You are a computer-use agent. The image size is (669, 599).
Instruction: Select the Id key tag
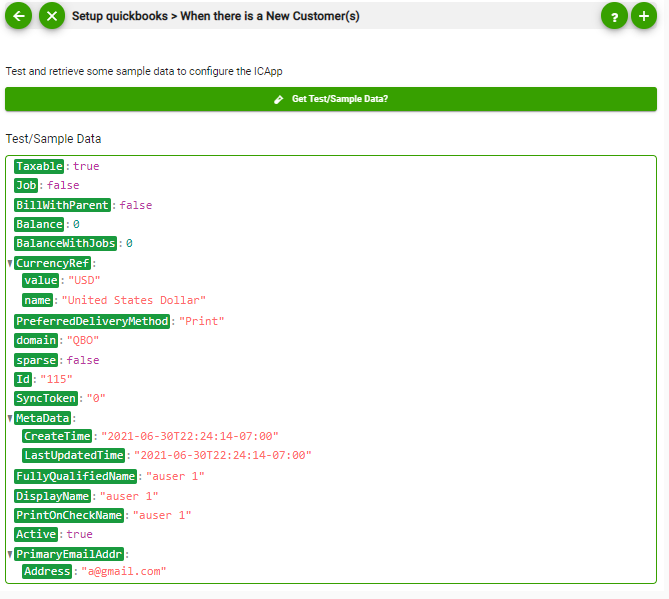(23, 379)
